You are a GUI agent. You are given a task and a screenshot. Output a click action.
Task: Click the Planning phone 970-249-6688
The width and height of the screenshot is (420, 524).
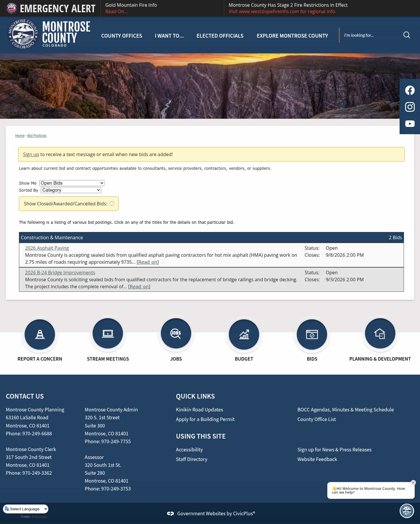coord(37,434)
